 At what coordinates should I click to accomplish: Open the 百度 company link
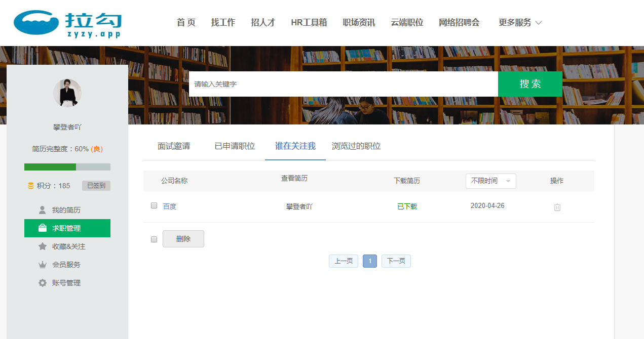tap(170, 206)
